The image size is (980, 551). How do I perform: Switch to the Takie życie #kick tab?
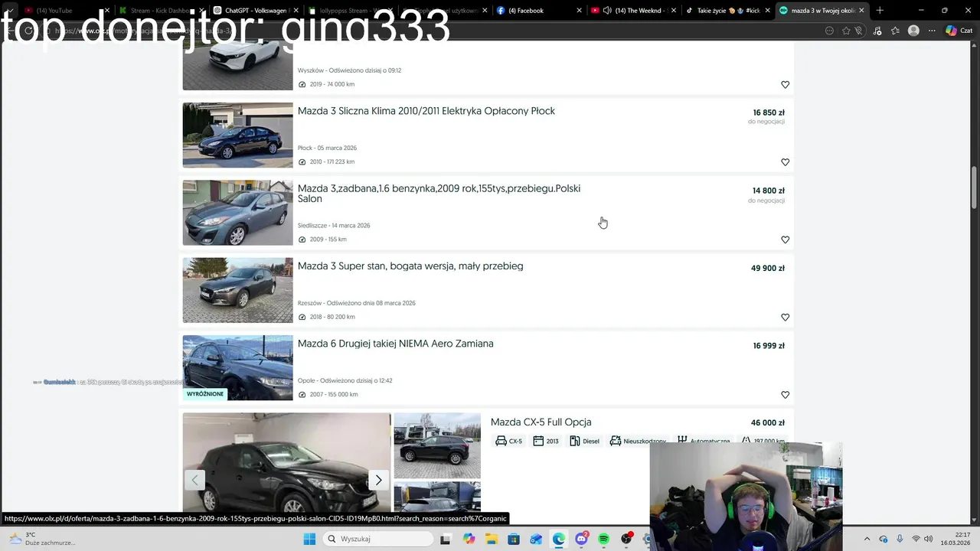point(727,11)
